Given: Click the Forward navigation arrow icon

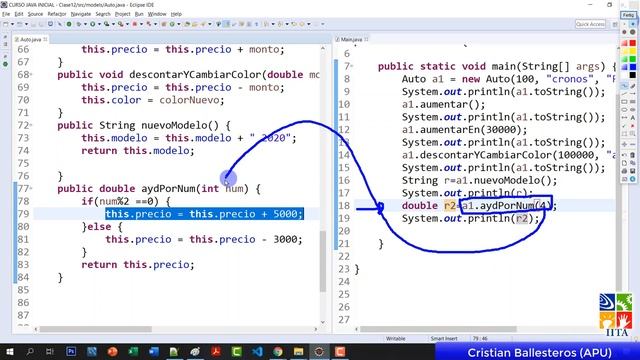Looking at the screenshot, I should pyautogui.click(x=302, y=24).
